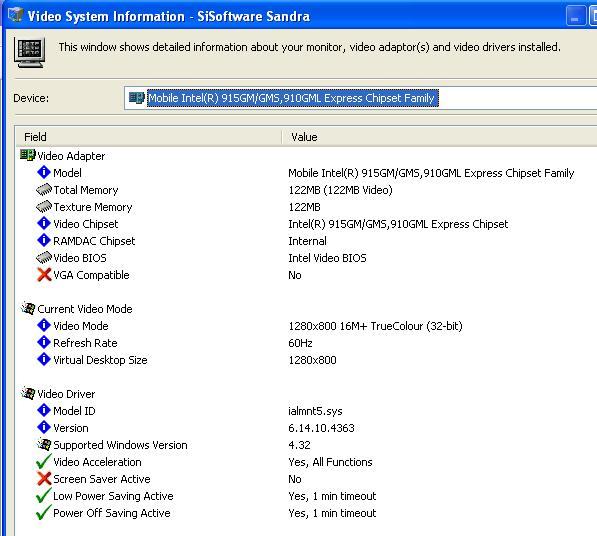
Task: Click the monitor icon next to the description
Action: coord(29,53)
